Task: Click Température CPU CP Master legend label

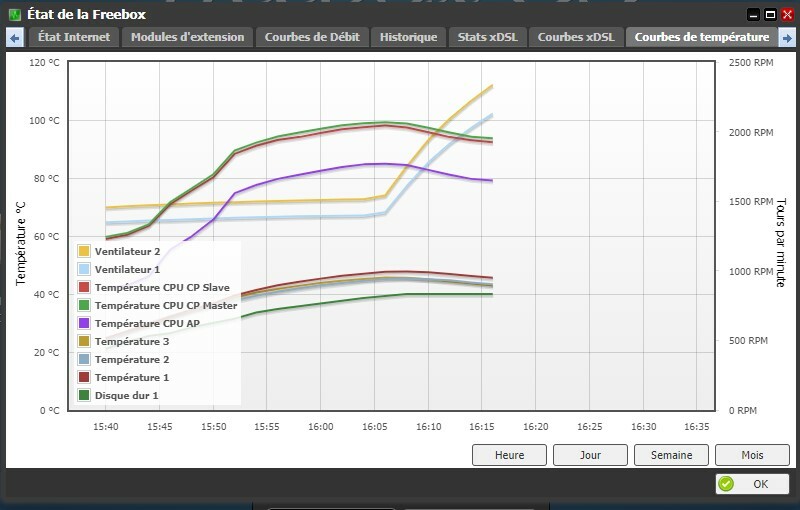Action: (166, 305)
